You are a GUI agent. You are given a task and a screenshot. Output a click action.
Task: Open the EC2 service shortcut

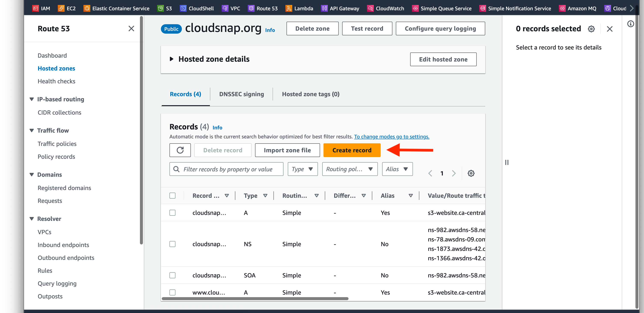[67, 8]
